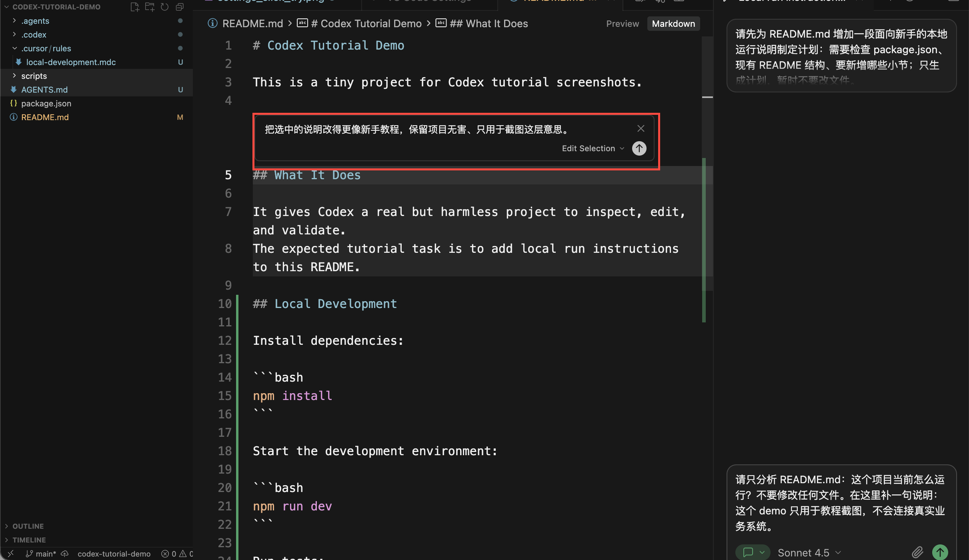Close the inline edit prompt box
Screen dimensions: 969x560
(x=641, y=128)
